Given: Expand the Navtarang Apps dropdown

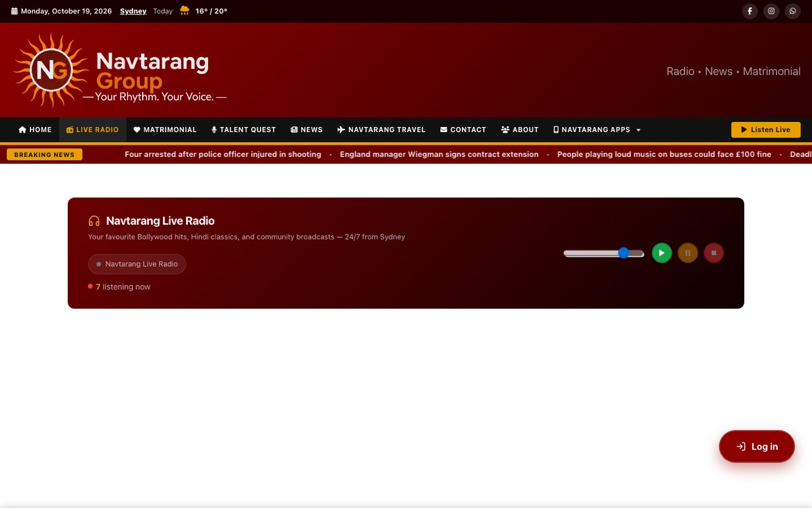Looking at the screenshot, I should 597,130.
